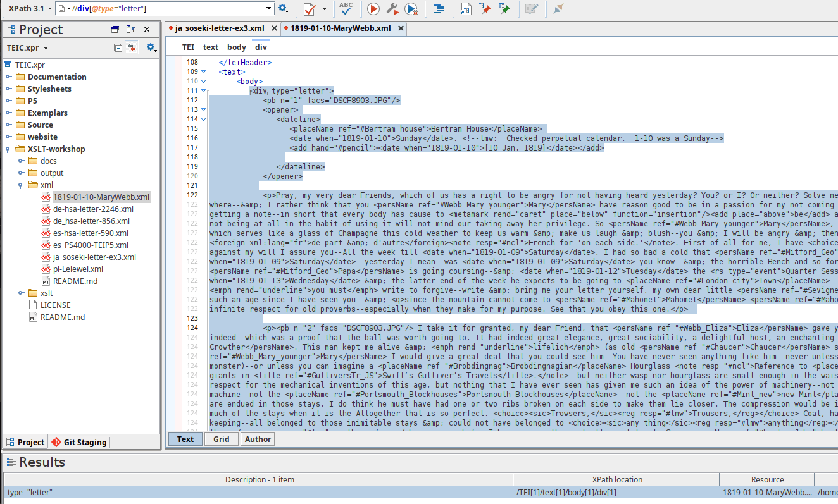Toggle Link with Editor in Project panel
The height and width of the screenshot is (504, 838).
click(132, 47)
